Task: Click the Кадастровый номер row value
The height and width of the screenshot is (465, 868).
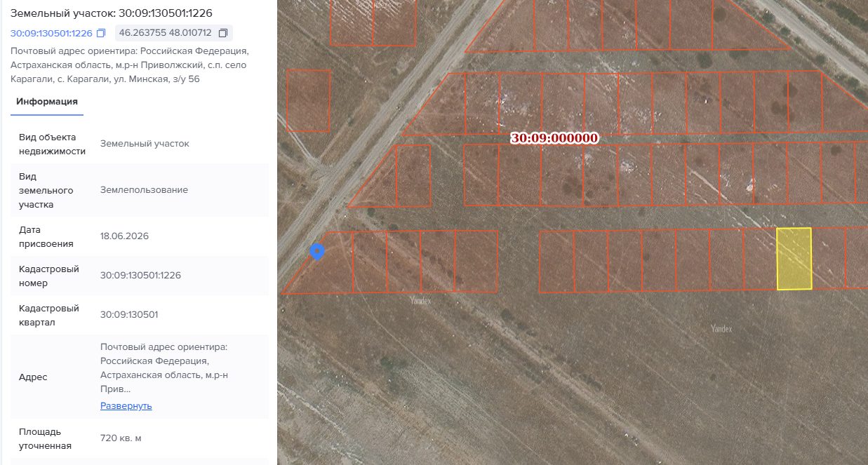Action: coord(140,275)
